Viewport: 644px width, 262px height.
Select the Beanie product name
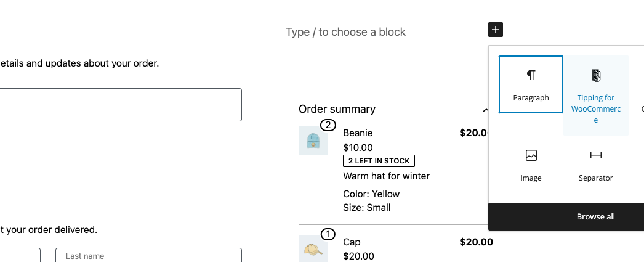(x=358, y=133)
